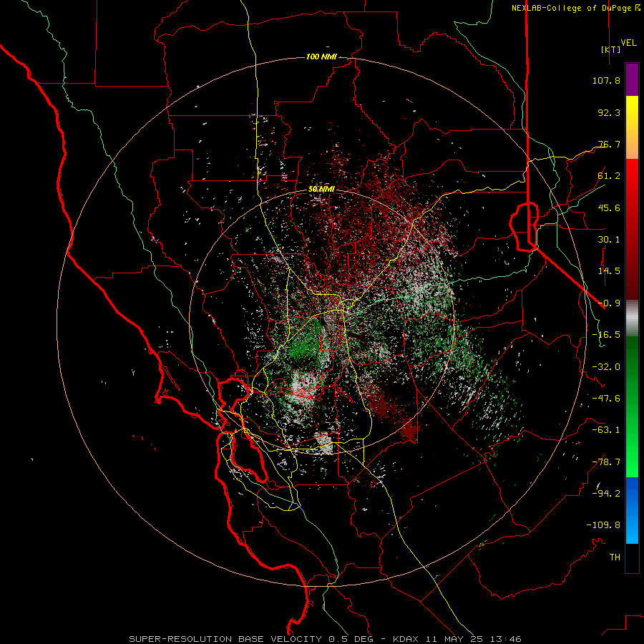
Task: Click the -47.6 legend value
Action: tap(606, 399)
